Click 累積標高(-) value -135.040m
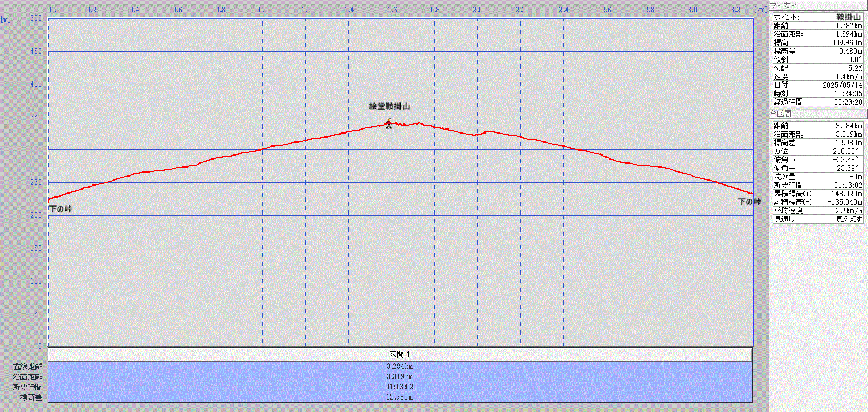 (844, 202)
